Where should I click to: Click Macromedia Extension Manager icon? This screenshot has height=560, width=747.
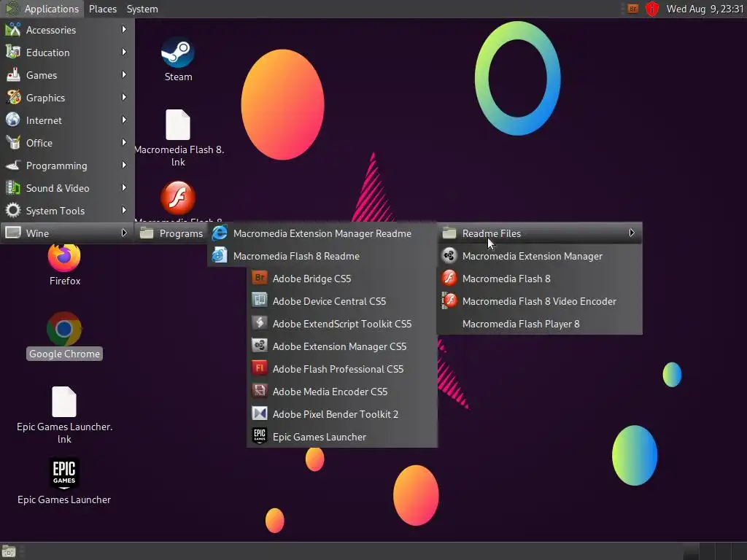[449, 255]
